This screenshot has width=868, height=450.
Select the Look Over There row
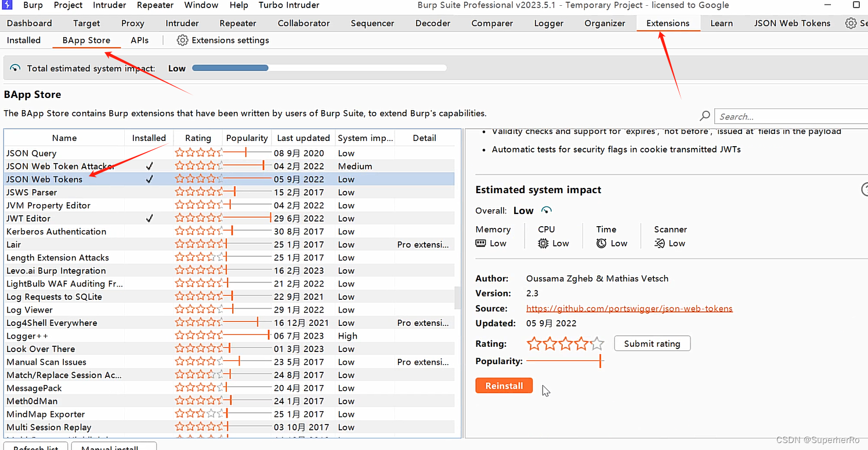click(229, 349)
